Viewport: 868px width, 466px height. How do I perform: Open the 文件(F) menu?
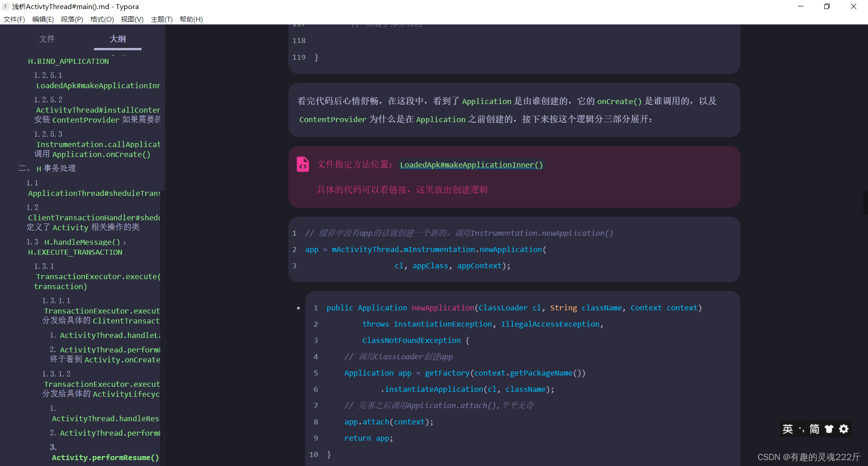[14, 19]
